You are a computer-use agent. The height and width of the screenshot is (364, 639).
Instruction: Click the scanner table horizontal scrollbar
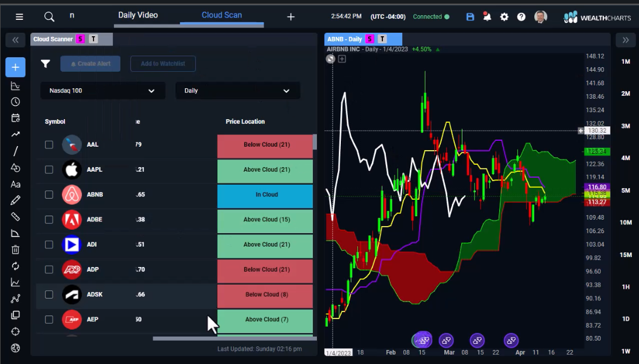tap(235, 338)
